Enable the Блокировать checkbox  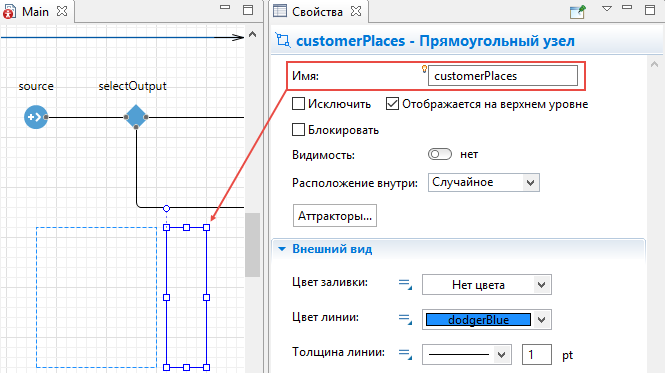(298, 129)
